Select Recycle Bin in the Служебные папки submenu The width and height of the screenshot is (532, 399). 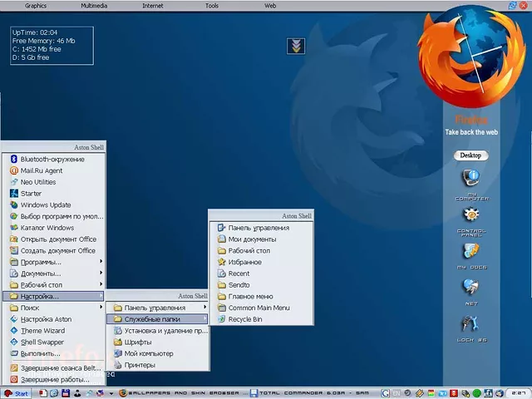pyautogui.click(x=245, y=319)
